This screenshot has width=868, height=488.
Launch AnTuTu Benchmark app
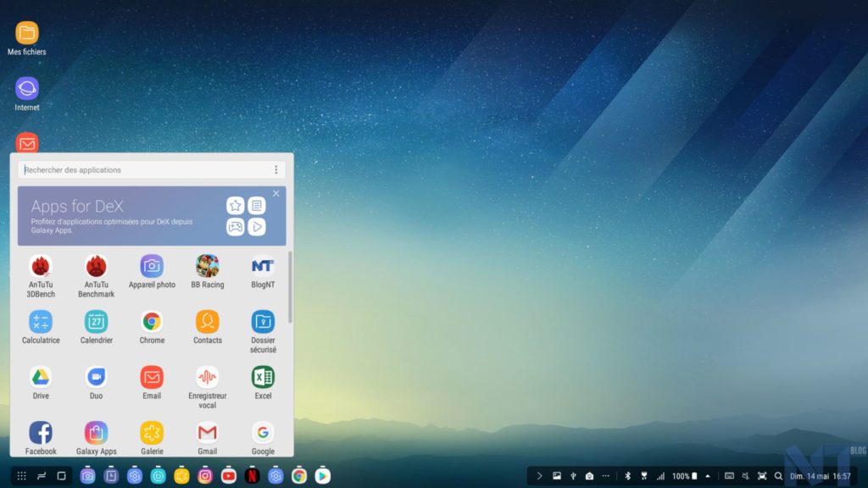coord(96,276)
